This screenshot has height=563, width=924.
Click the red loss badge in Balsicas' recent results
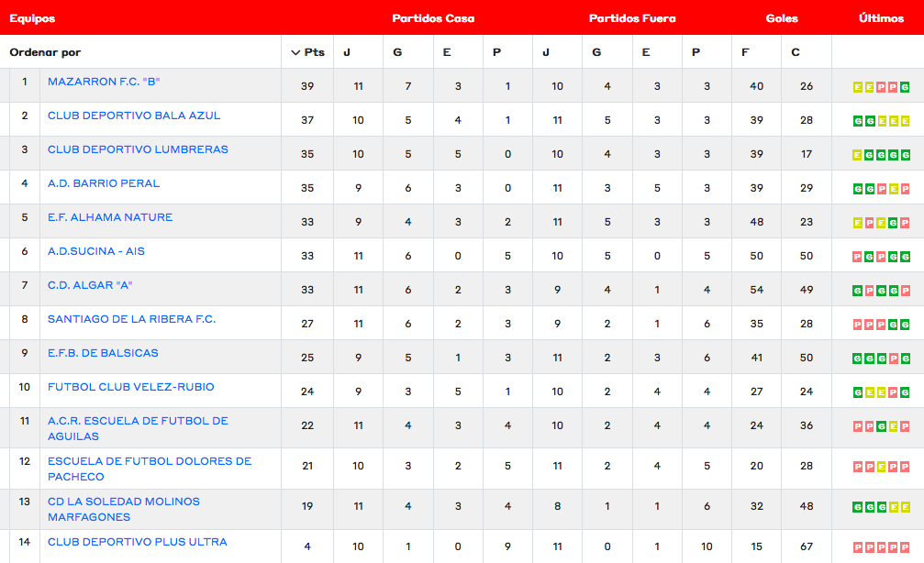pyautogui.click(x=893, y=359)
